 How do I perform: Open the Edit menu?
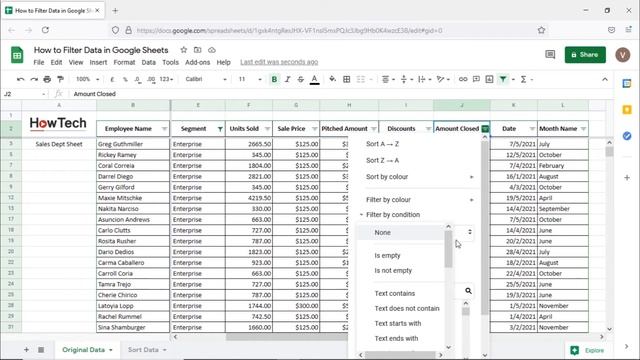[56, 62]
